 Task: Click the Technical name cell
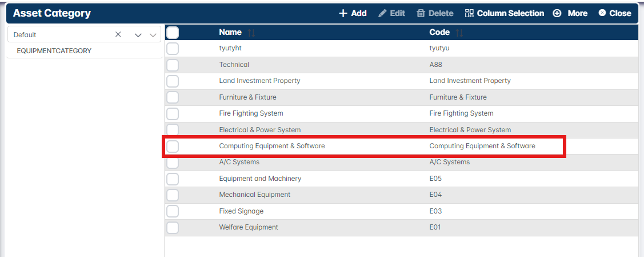click(234, 65)
